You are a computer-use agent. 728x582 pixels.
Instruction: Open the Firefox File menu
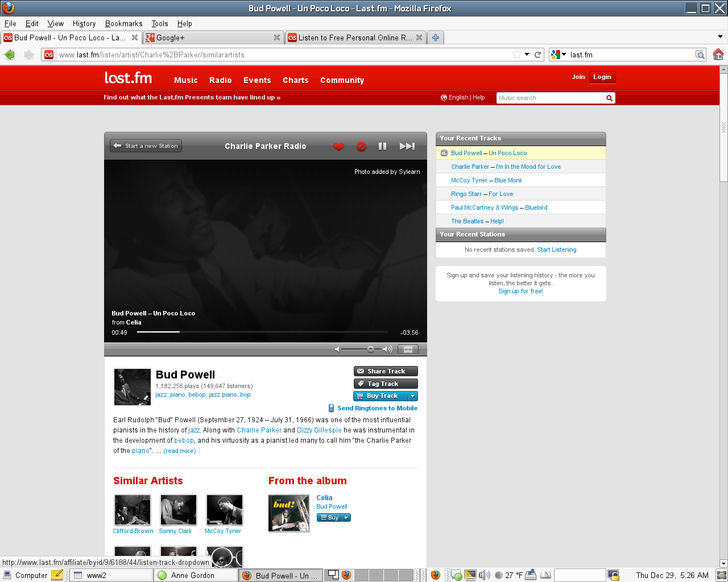click(10, 23)
